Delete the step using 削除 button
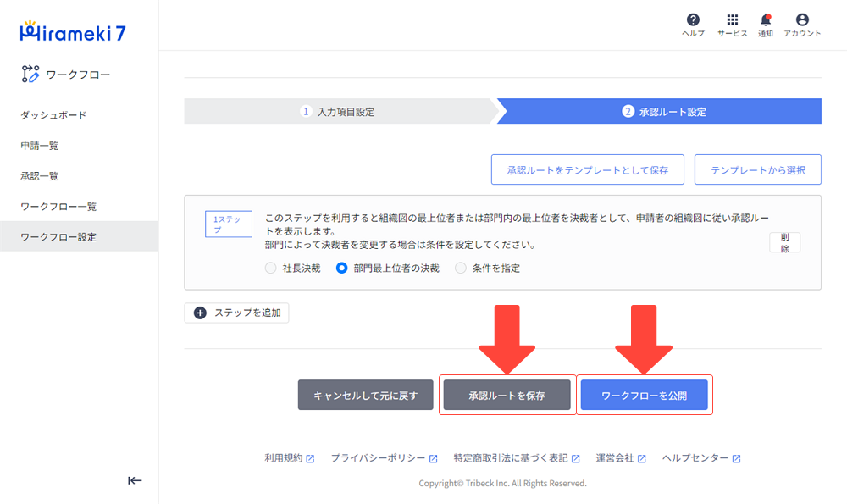This screenshot has width=847, height=504. 784,241
